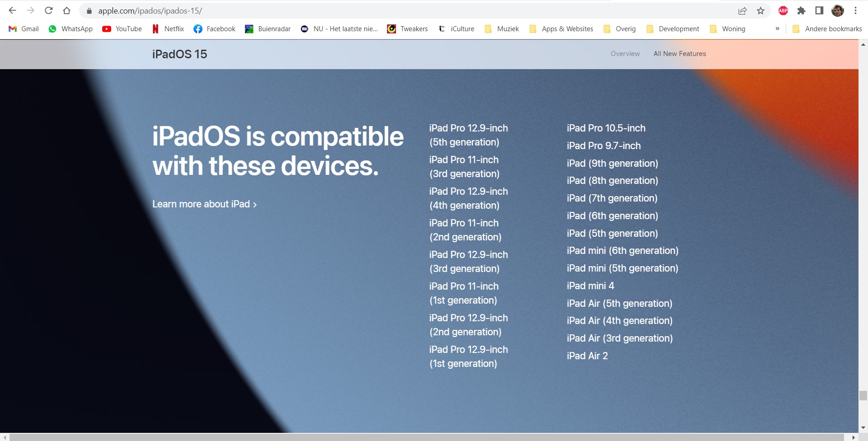Reload the current page

click(49, 10)
